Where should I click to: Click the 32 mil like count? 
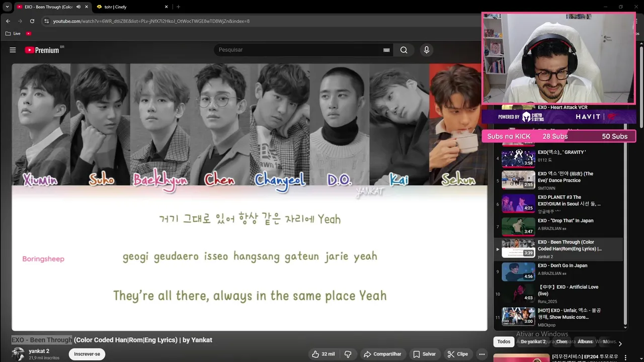tap(328, 354)
